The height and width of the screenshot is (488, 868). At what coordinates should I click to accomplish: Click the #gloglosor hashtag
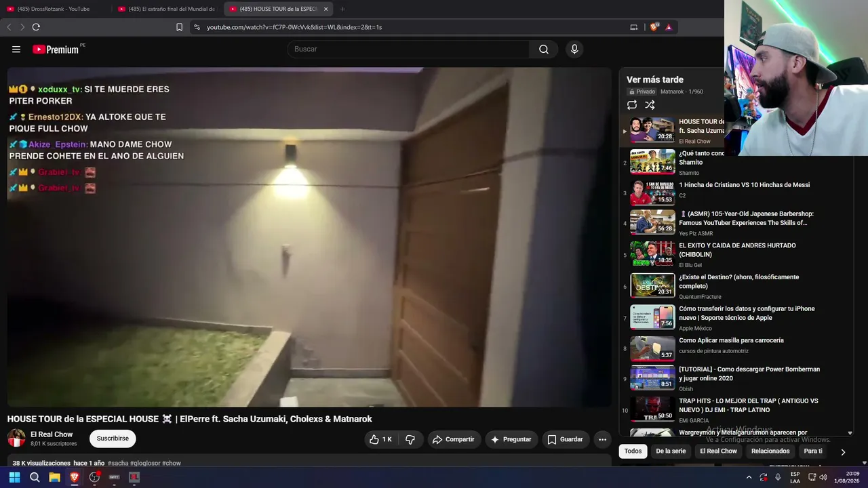(x=144, y=464)
